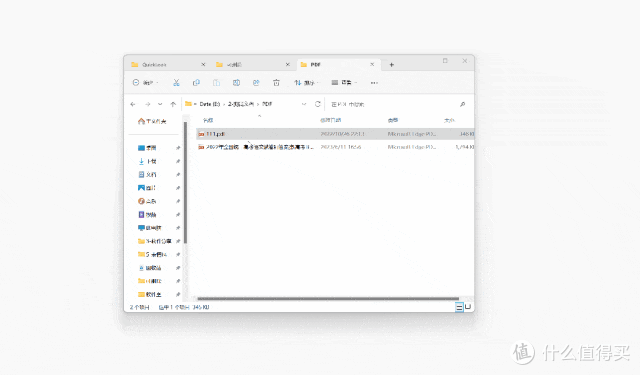The image size is (640, 375).
Task: Click the Copy icon in toolbar
Action: 196,83
